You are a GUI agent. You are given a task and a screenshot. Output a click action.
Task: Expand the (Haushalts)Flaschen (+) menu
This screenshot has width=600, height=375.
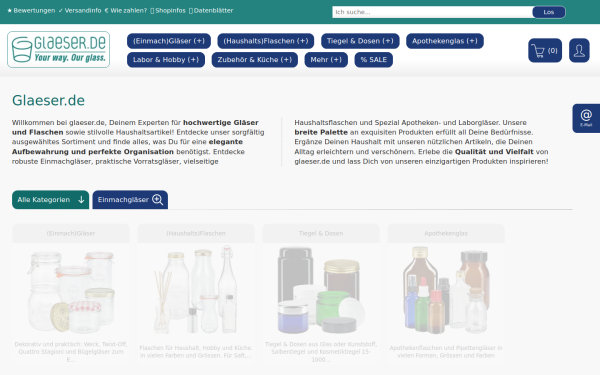point(266,41)
